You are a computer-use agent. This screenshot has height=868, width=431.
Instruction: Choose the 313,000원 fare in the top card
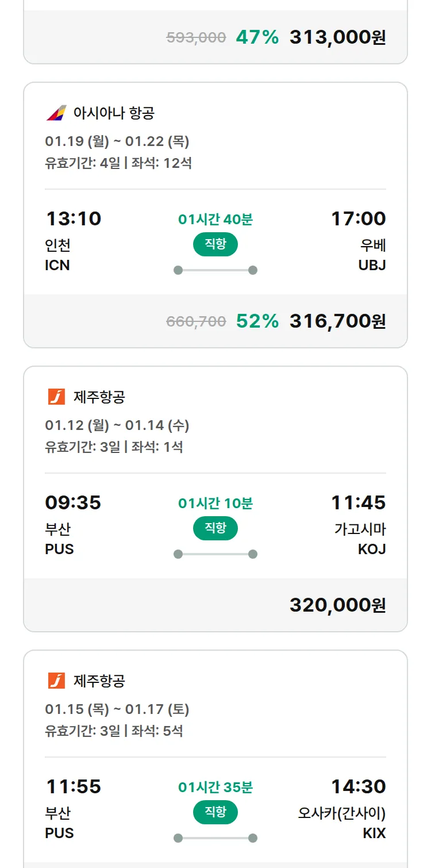click(337, 37)
